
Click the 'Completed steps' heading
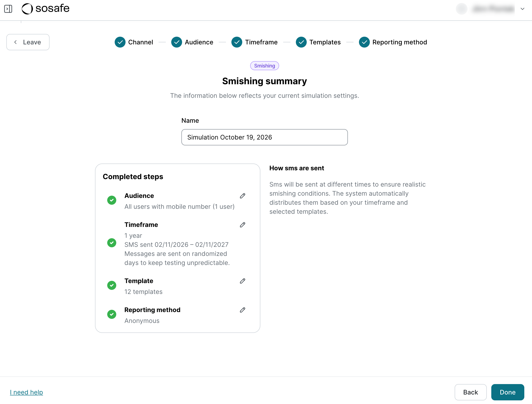pos(133,176)
